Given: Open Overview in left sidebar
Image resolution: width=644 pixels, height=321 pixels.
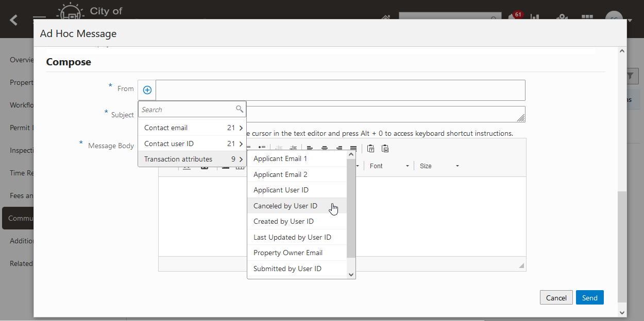Looking at the screenshot, I should pos(22,60).
